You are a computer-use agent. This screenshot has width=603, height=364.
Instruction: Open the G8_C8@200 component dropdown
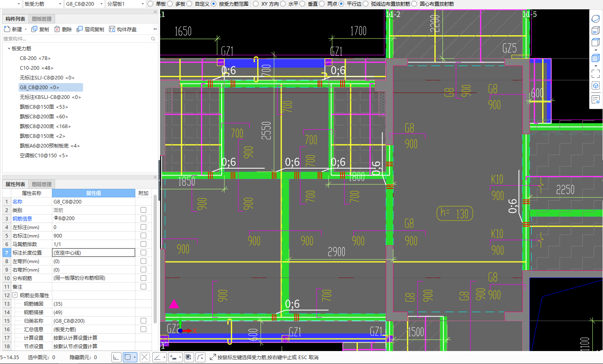[x=101, y=4]
